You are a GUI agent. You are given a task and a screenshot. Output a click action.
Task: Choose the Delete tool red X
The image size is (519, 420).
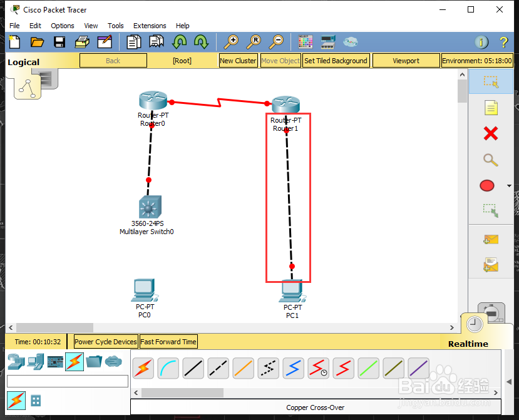[491, 133]
